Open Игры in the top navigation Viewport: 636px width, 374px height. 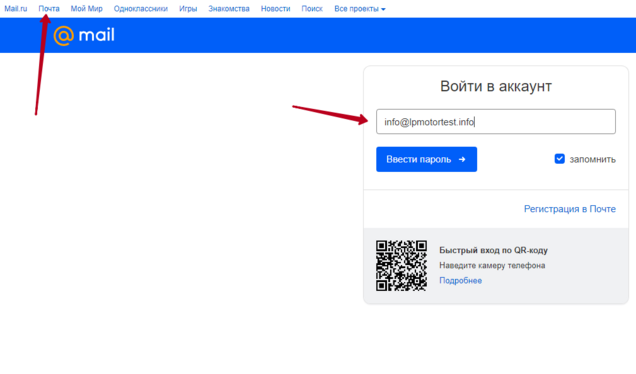pos(188,9)
